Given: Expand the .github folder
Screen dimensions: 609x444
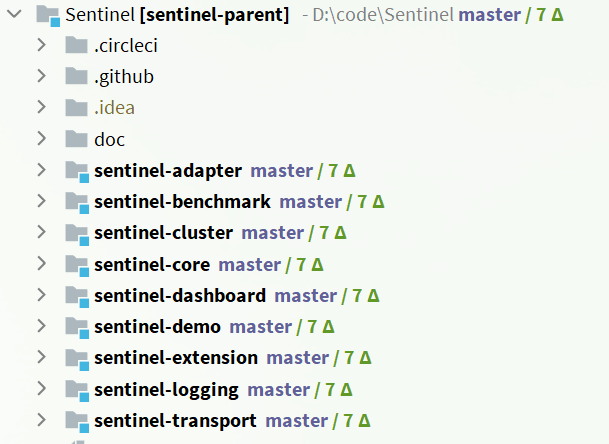Looking at the screenshot, I should pos(41,77).
